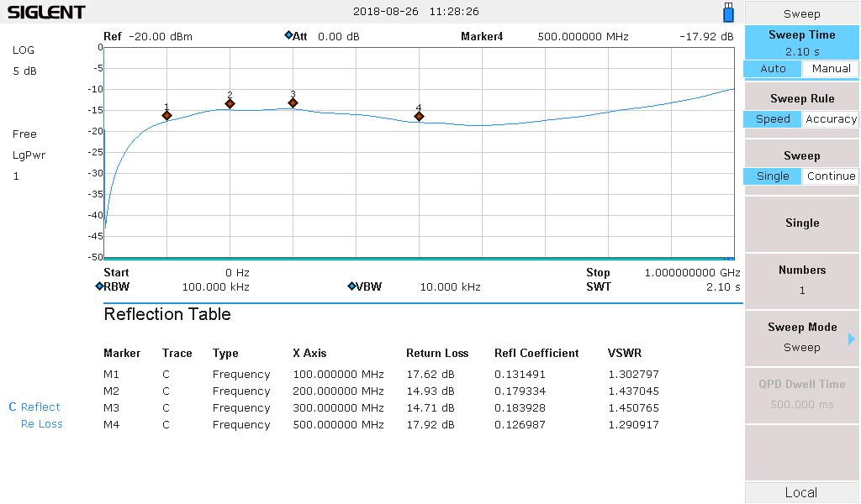Click the Return Loss column header
861x504 pixels.
[437, 353]
